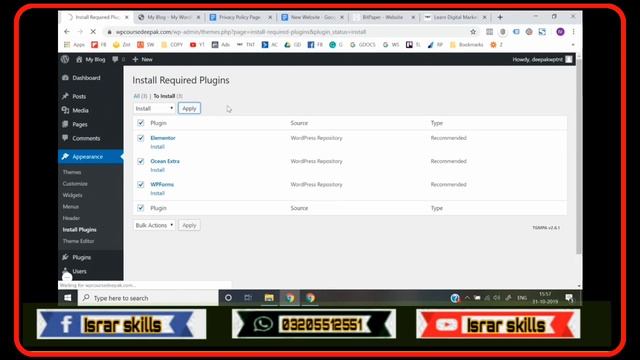The height and width of the screenshot is (360, 640).
Task: Uncheck the Ocean Extra plugin checkbox
Action: coord(141,161)
